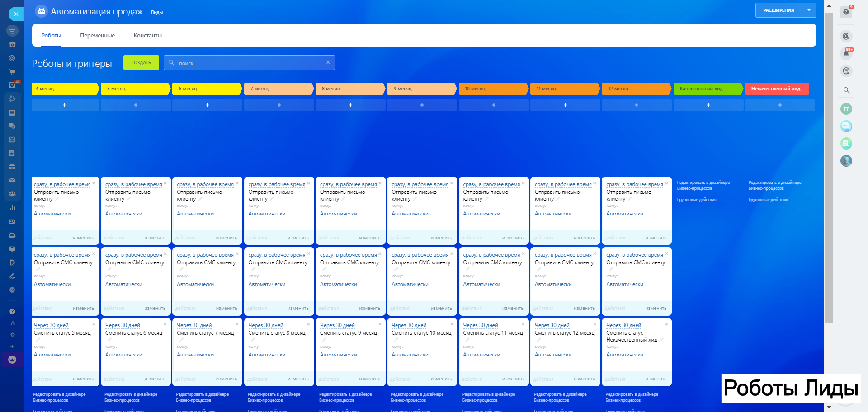868x412 pixels.
Task: Open the filter menu icon in left sidebar
Action: click(12, 31)
